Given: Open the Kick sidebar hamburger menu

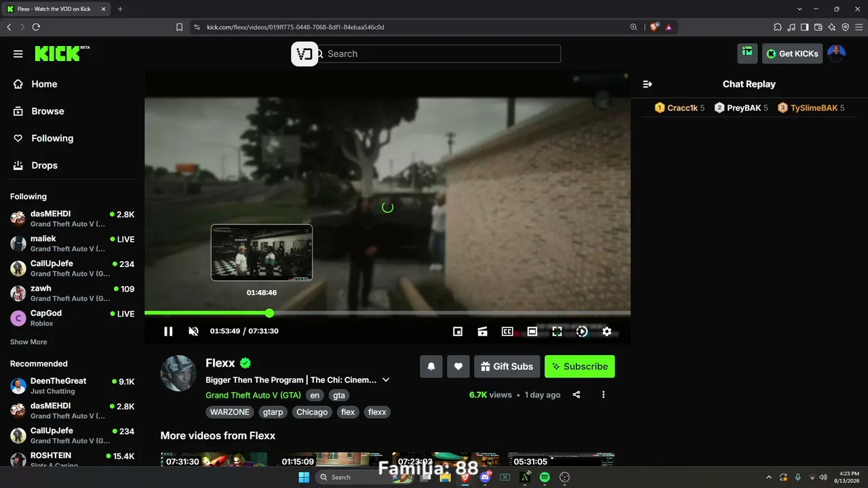Looking at the screenshot, I should click(18, 54).
